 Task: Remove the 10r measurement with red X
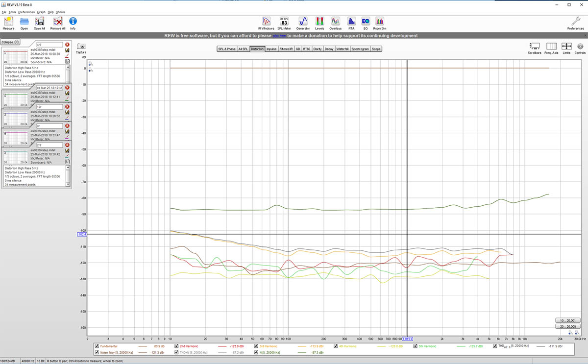pos(67,107)
